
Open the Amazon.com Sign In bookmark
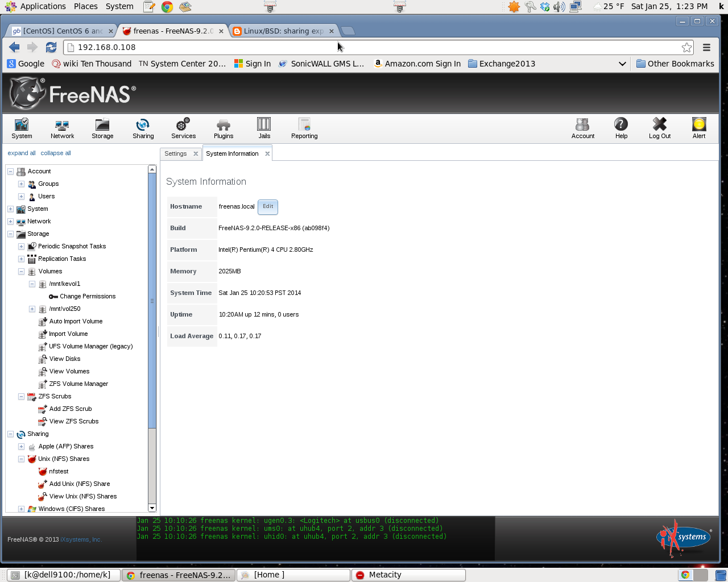(417, 64)
